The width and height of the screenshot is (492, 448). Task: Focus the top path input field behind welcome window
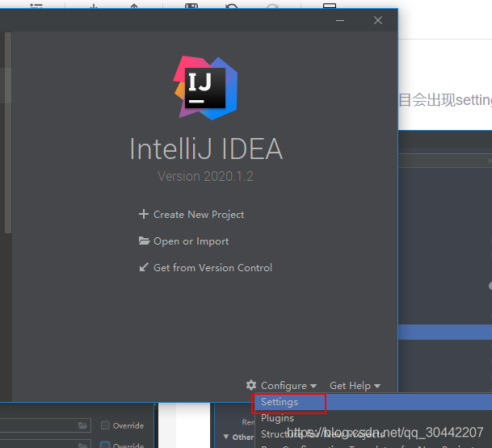45,425
